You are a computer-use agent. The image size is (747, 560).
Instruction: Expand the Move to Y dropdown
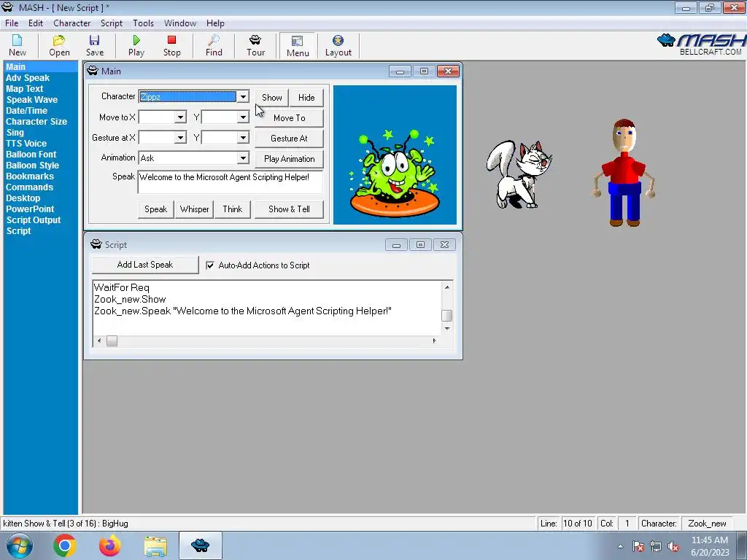point(243,117)
